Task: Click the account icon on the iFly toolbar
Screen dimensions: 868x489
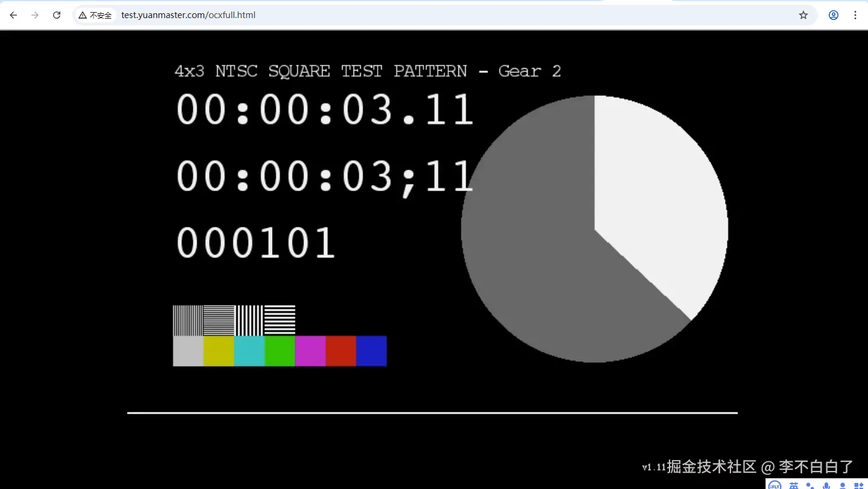Action: [843, 485]
